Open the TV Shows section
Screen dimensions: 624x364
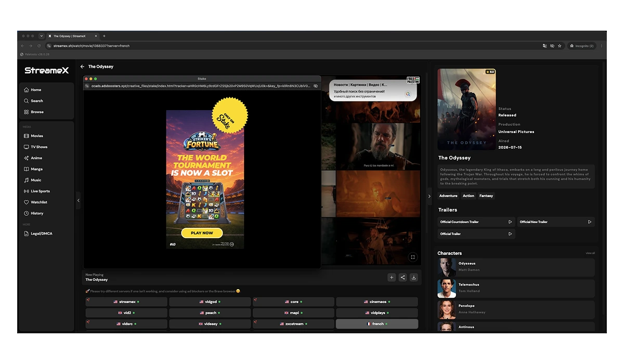46,147
